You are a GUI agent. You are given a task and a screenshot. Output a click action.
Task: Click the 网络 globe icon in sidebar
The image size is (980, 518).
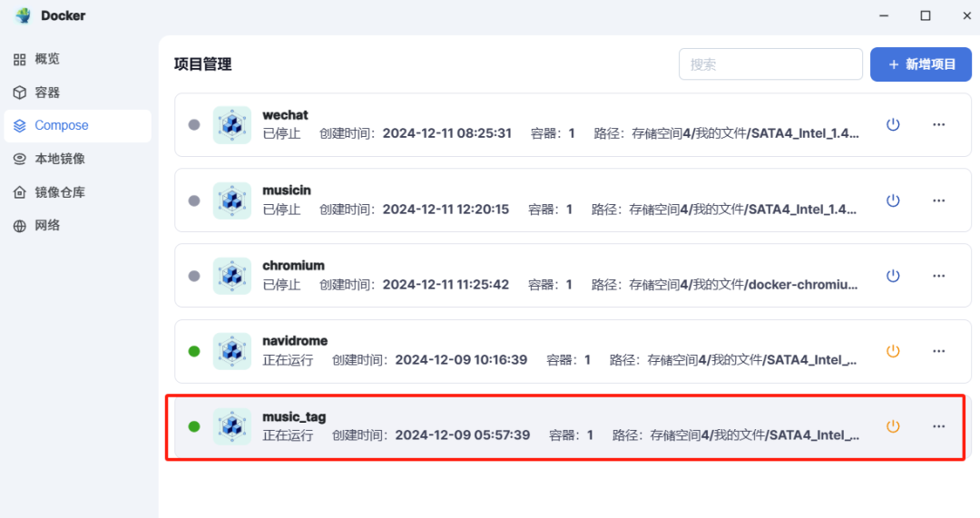pyautogui.click(x=19, y=226)
